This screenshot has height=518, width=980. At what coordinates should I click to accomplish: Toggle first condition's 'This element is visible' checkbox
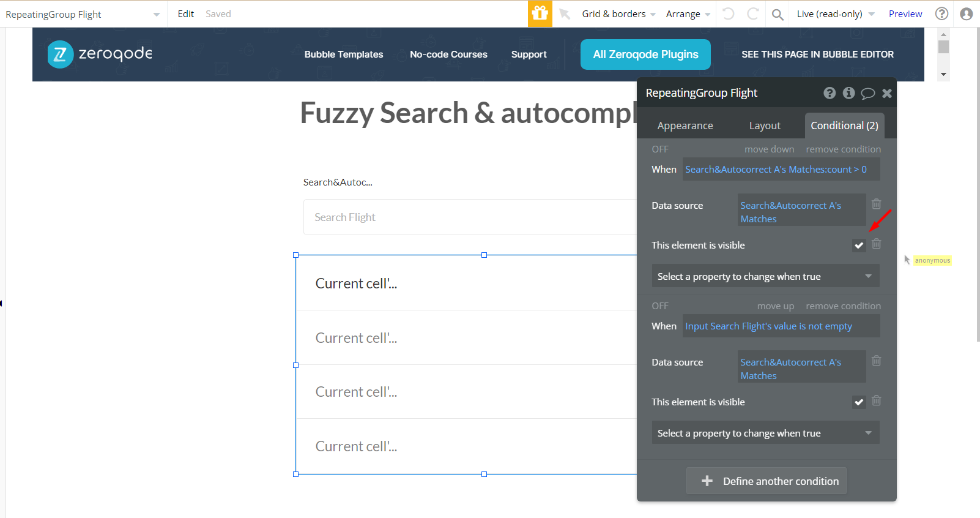point(859,246)
